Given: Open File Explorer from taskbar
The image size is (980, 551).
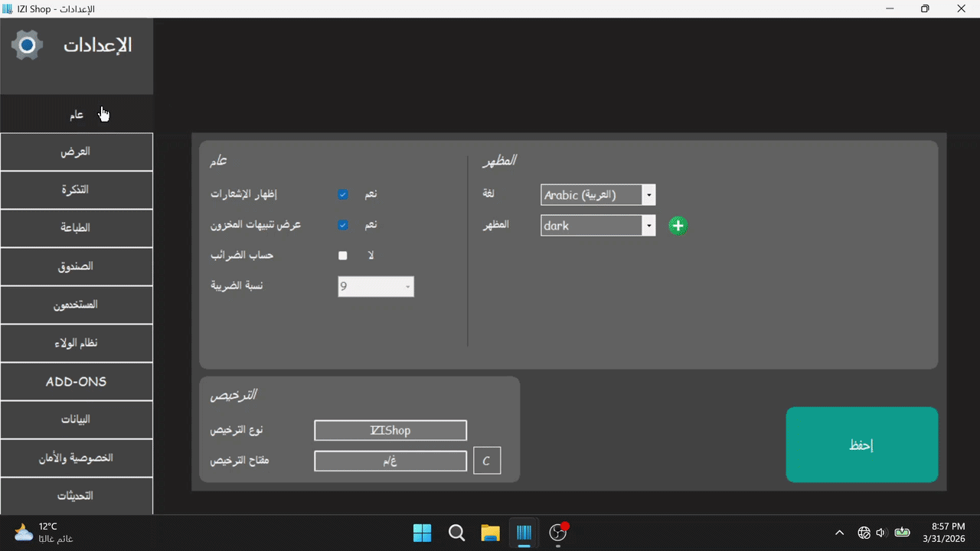Looking at the screenshot, I should click(490, 533).
